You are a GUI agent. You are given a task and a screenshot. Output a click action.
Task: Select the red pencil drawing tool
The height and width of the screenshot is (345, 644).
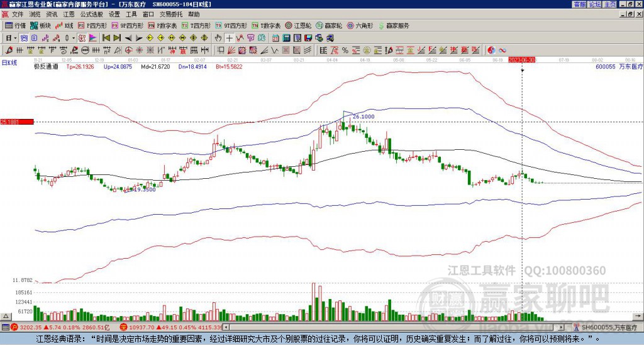[x=9, y=50]
